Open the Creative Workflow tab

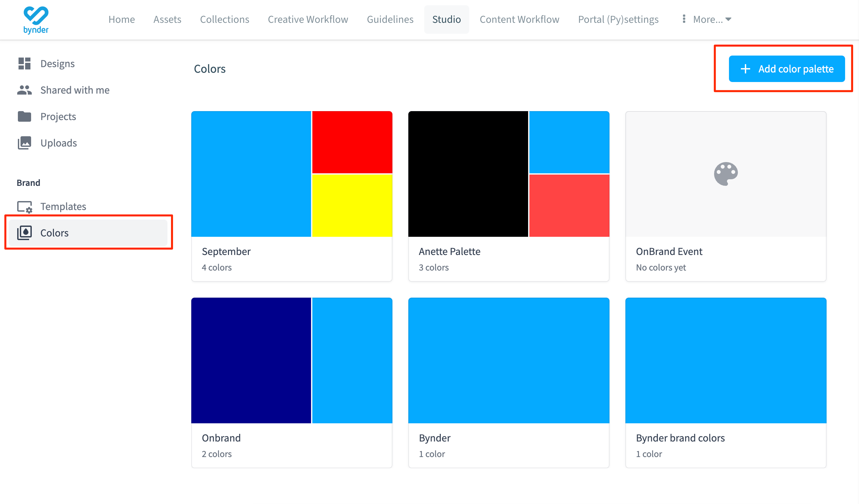[308, 20]
